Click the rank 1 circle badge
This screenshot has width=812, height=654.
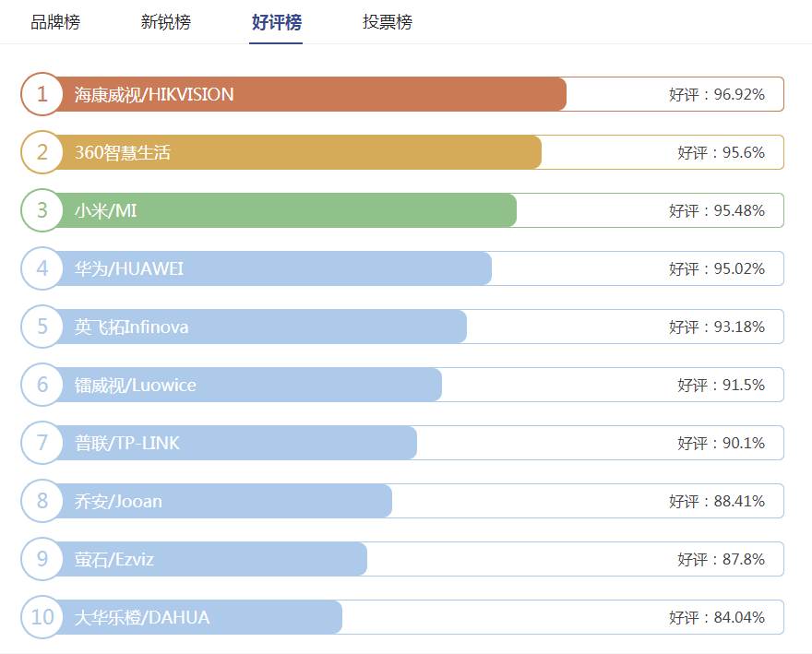point(42,94)
